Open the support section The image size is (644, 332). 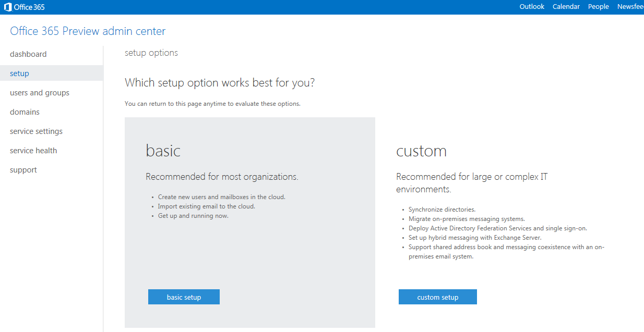[23, 170]
